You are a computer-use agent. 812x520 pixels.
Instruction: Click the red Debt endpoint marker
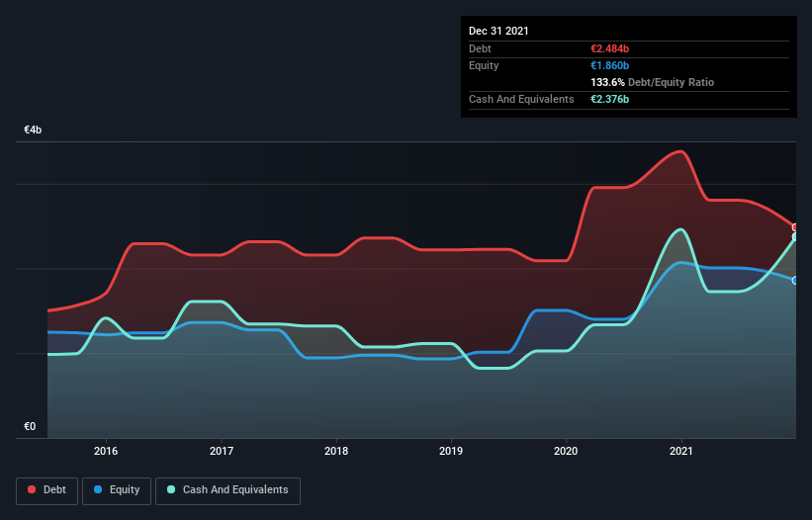click(795, 227)
